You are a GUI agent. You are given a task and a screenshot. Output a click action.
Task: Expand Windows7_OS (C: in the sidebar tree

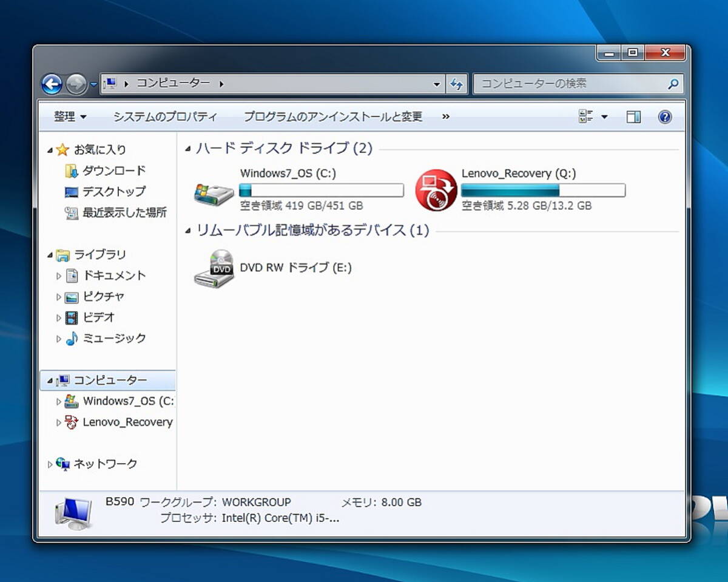point(59,402)
